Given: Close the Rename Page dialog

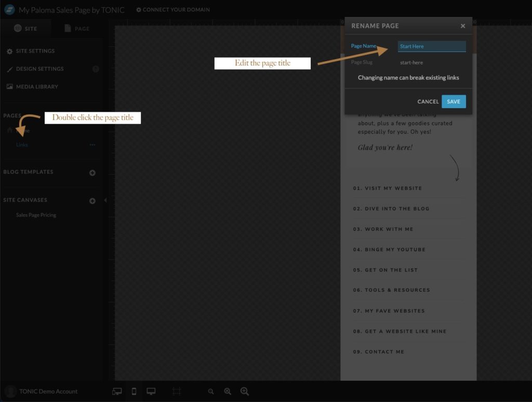Looking at the screenshot, I should [463, 25].
